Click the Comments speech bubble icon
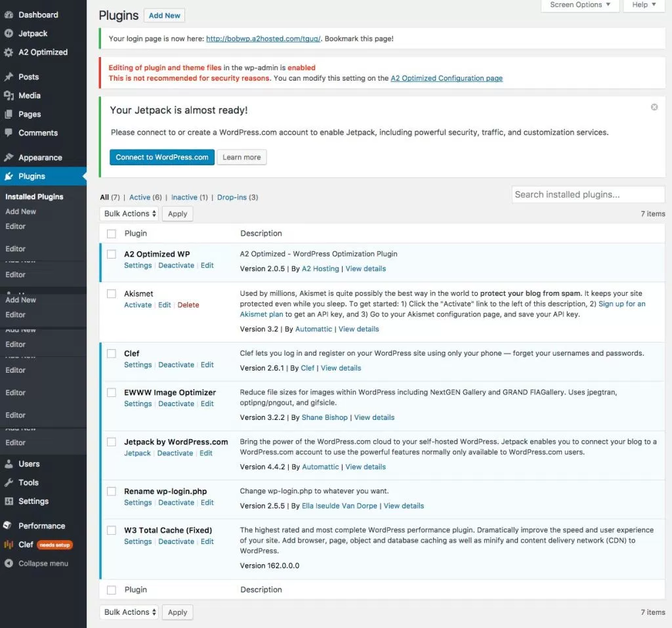The height and width of the screenshot is (628, 672). (x=9, y=133)
